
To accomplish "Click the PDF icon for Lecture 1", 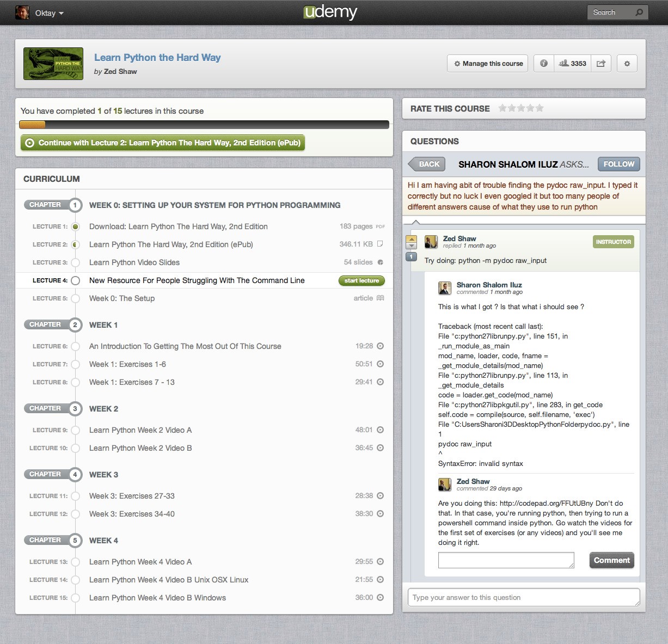I will pyautogui.click(x=380, y=226).
